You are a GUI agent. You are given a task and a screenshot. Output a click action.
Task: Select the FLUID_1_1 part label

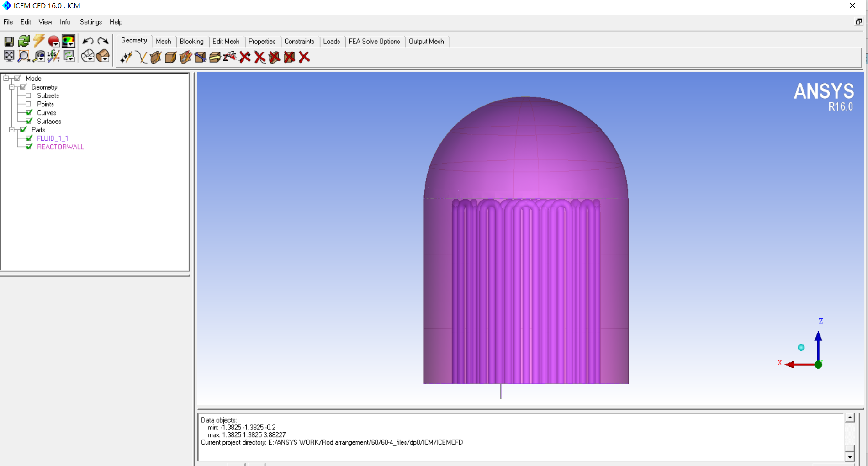point(53,138)
